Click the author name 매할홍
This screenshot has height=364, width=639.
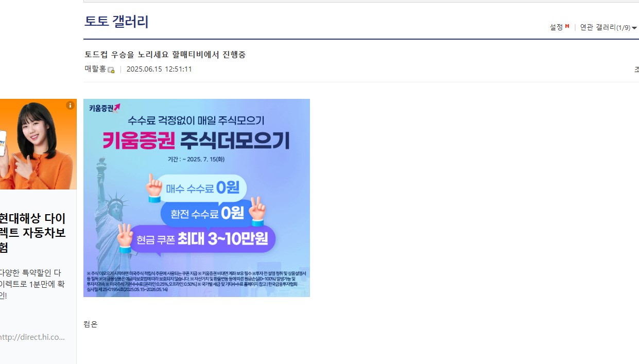tap(95, 69)
